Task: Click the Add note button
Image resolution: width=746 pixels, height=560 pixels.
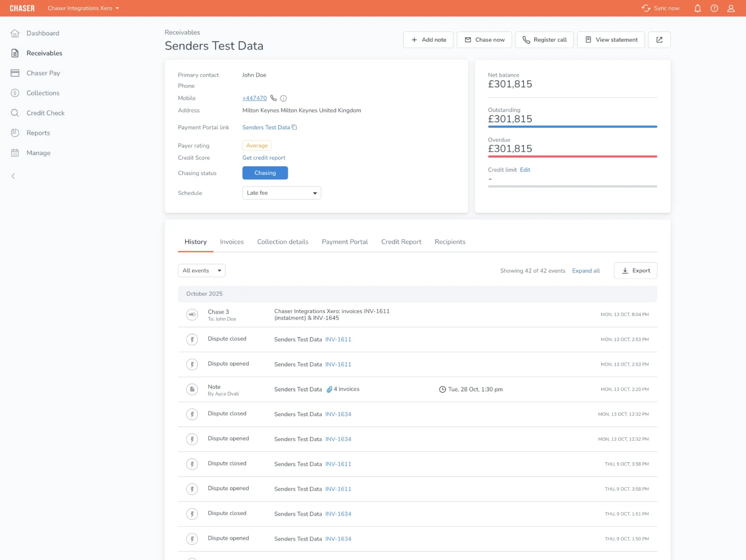Action: (x=428, y=40)
